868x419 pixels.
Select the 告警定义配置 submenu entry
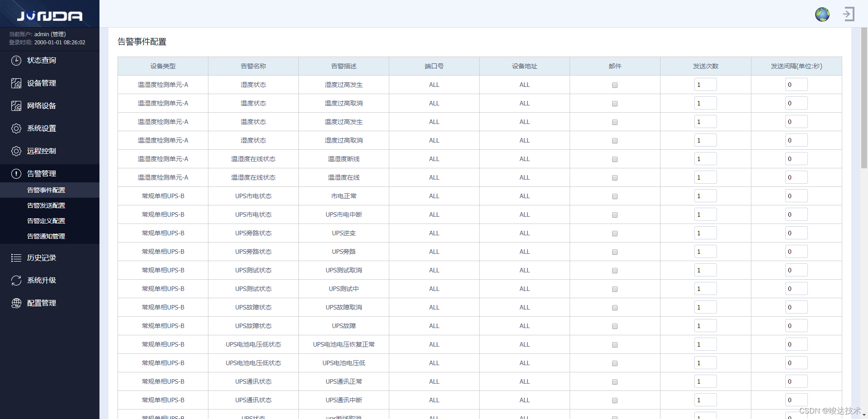point(50,221)
